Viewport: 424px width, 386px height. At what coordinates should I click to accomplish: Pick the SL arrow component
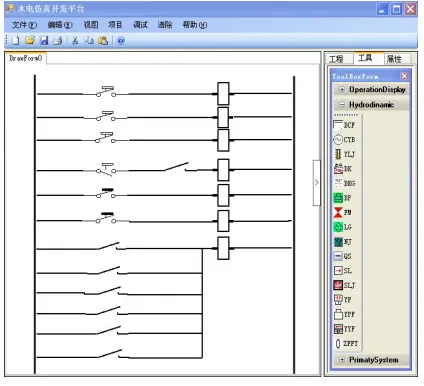(343, 270)
